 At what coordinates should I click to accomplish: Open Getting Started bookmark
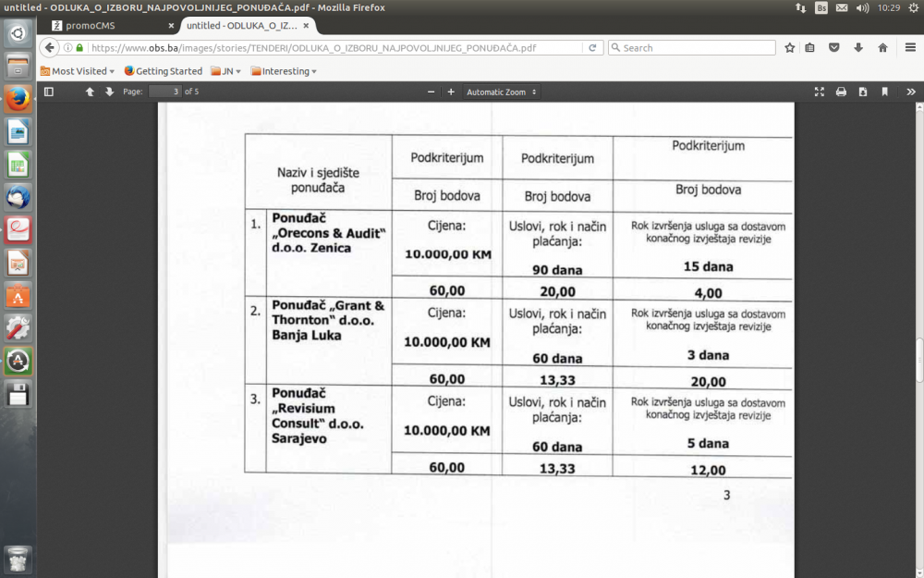(x=164, y=71)
